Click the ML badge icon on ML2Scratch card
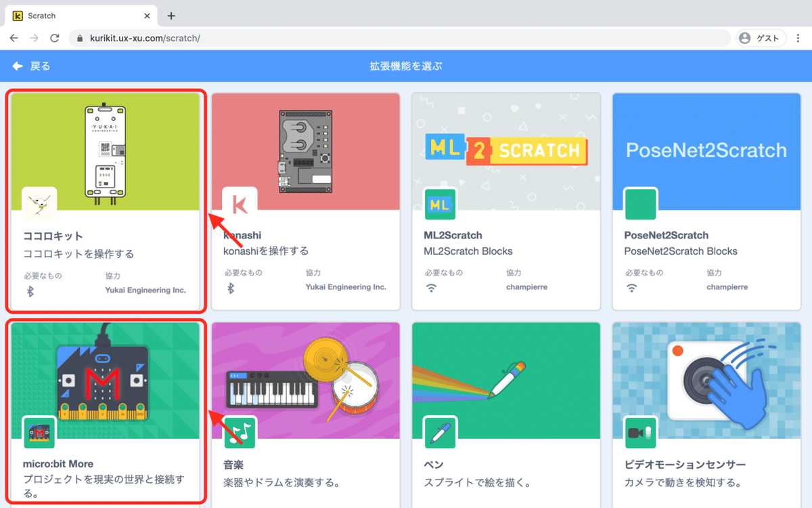 440,204
